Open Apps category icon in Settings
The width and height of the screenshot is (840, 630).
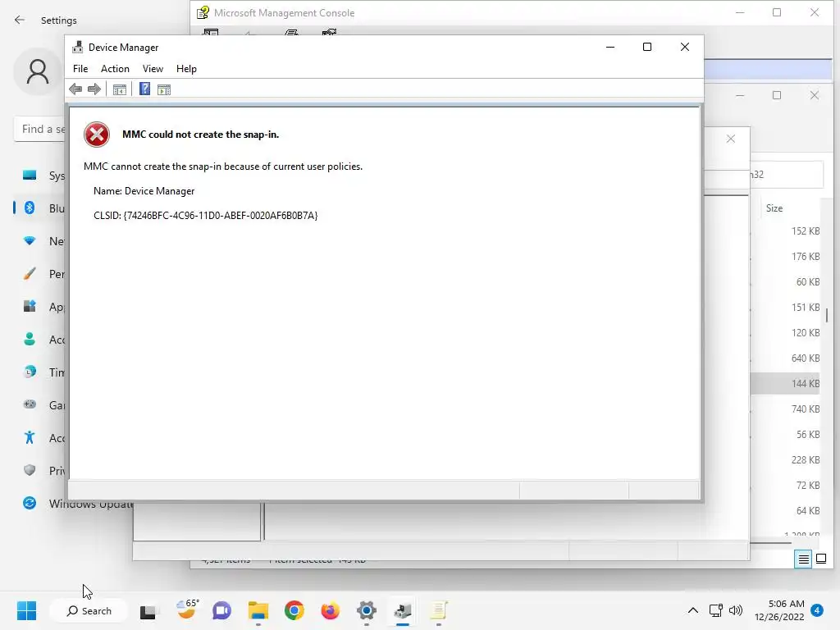pyautogui.click(x=30, y=307)
